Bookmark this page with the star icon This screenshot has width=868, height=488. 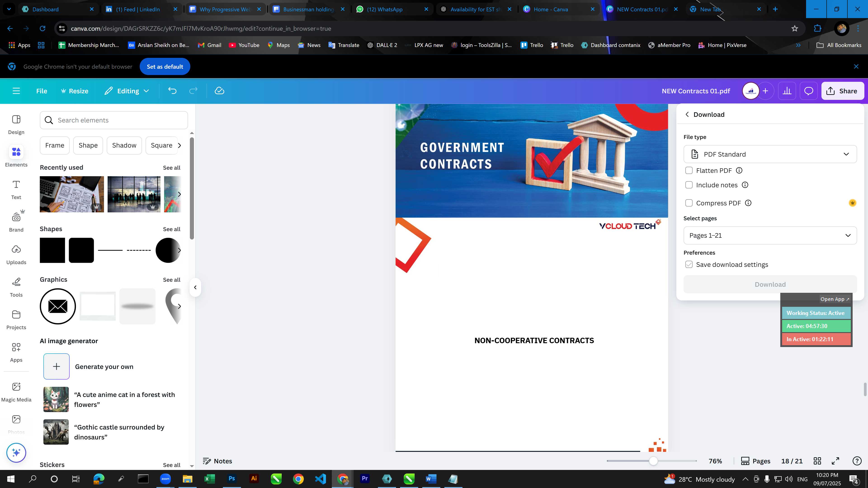(795, 29)
